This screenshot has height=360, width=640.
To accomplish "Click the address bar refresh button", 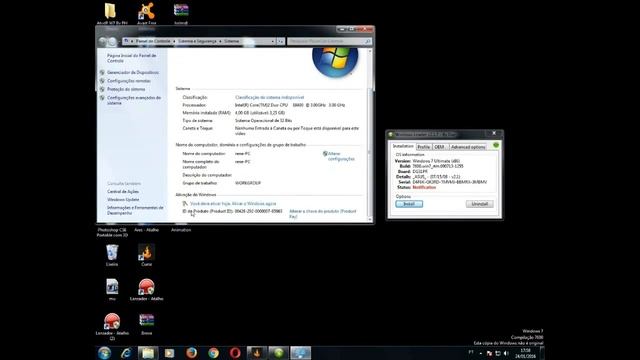I will click(280, 41).
